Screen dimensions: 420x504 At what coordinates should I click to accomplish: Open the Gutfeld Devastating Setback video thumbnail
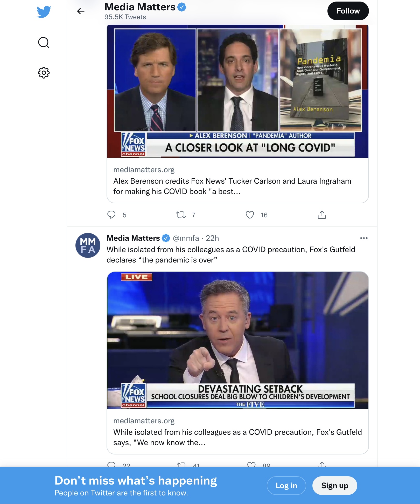coord(238,340)
